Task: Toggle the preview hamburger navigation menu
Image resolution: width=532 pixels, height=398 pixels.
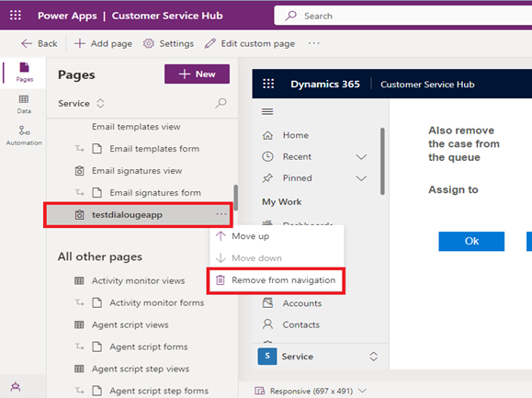Action: 267,111
